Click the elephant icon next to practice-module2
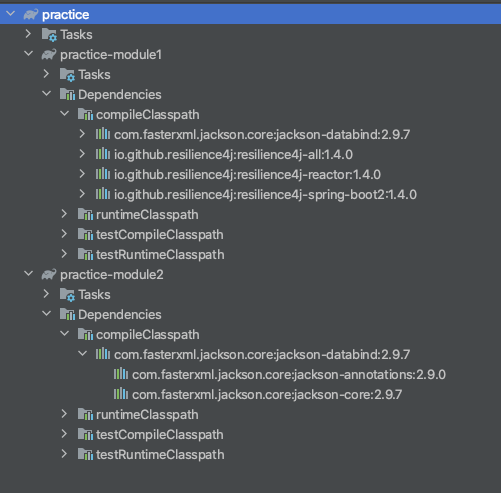This screenshot has width=501, height=493. pos(49,274)
